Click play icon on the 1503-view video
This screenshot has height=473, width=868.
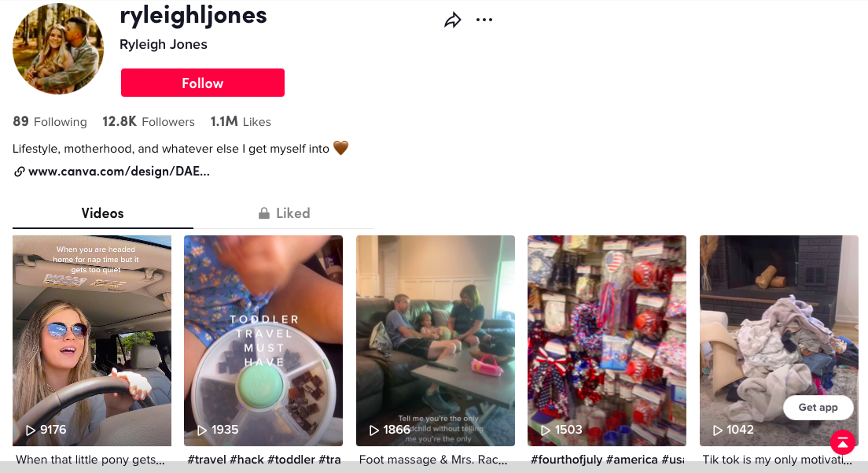click(x=546, y=430)
